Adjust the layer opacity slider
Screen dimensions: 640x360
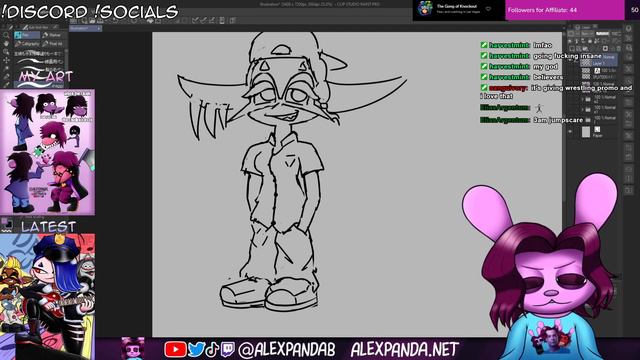602,33
